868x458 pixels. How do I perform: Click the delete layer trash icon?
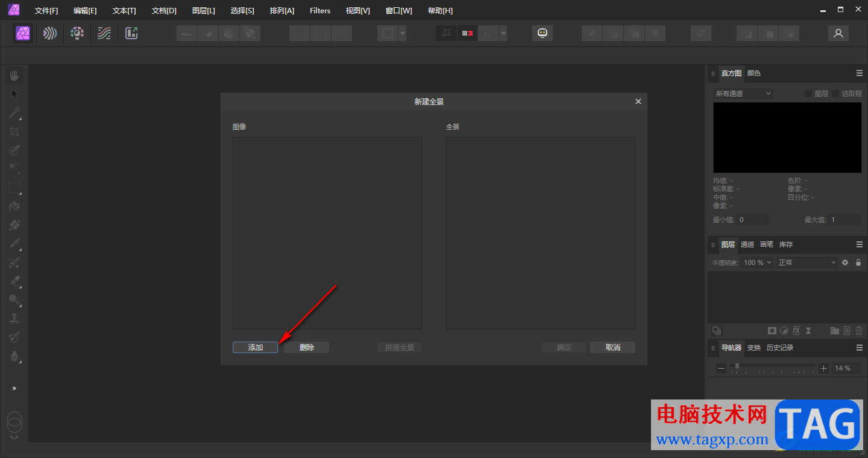859,331
